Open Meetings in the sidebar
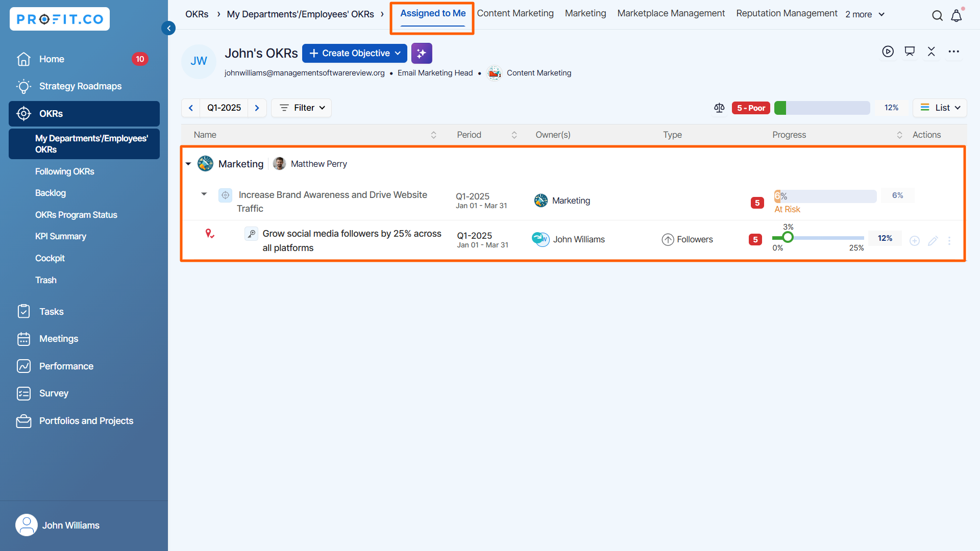The width and height of the screenshot is (980, 551). (84, 339)
